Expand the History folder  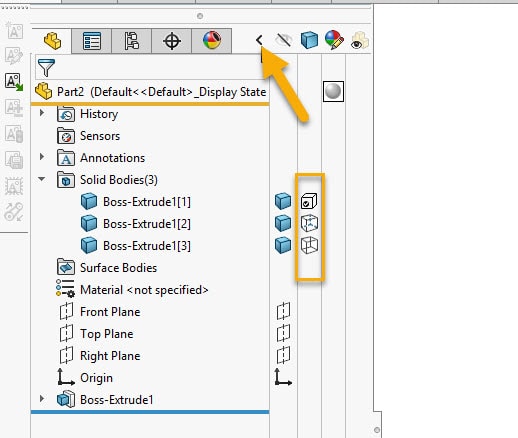coord(42,113)
